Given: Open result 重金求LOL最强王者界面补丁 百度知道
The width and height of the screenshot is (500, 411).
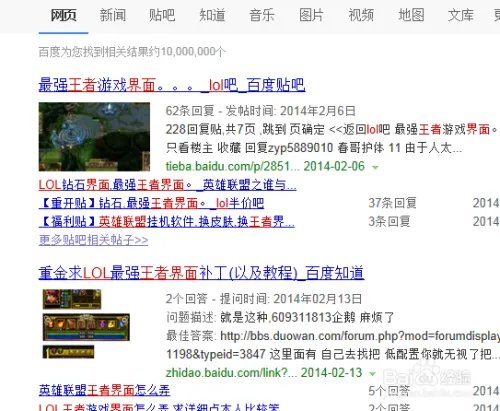Looking at the screenshot, I should coord(201,273).
